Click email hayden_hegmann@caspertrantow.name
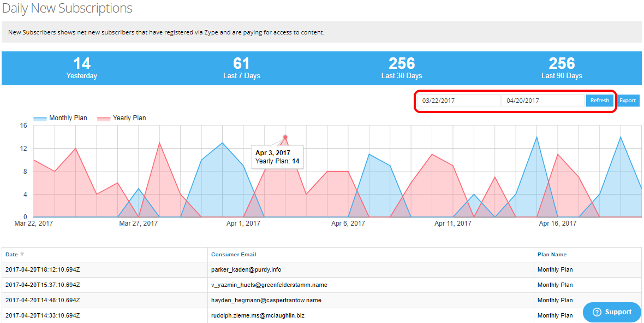This screenshot has height=323, width=644. coord(266,301)
